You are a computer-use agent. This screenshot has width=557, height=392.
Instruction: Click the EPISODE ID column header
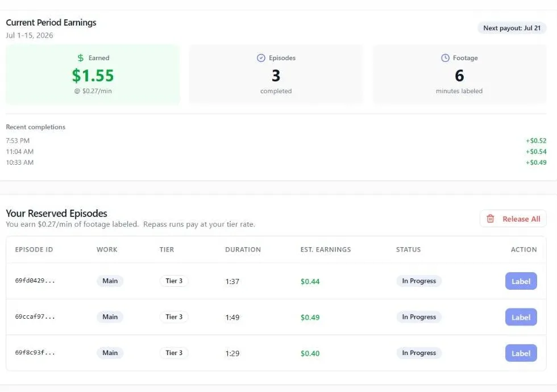(34, 249)
